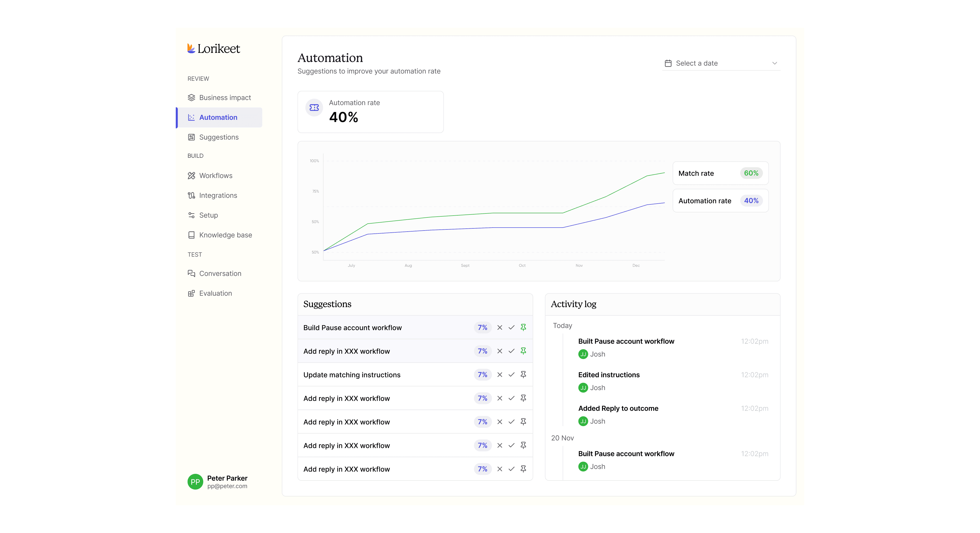Image resolution: width=980 pixels, height=533 pixels.
Task: Open Peter Parker account menu
Action: [218, 482]
